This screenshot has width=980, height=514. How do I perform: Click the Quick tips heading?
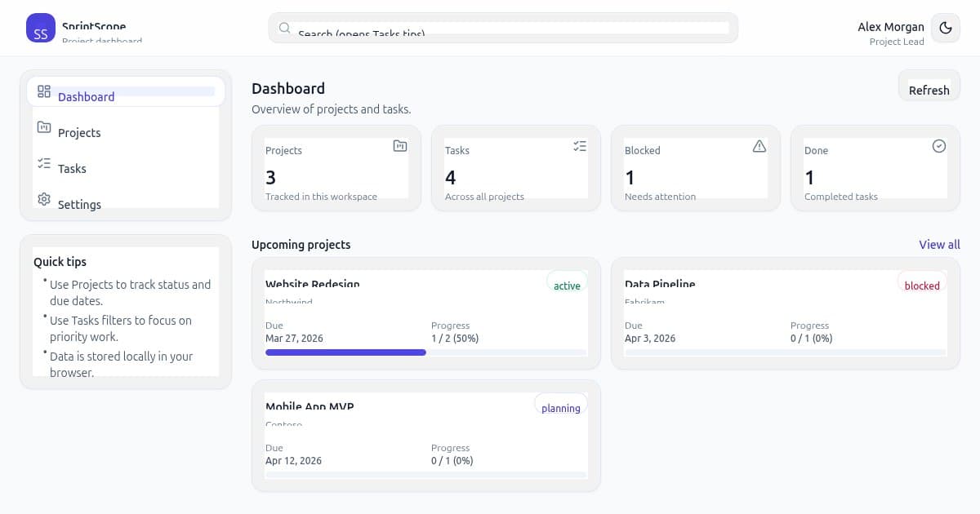pyautogui.click(x=60, y=262)
